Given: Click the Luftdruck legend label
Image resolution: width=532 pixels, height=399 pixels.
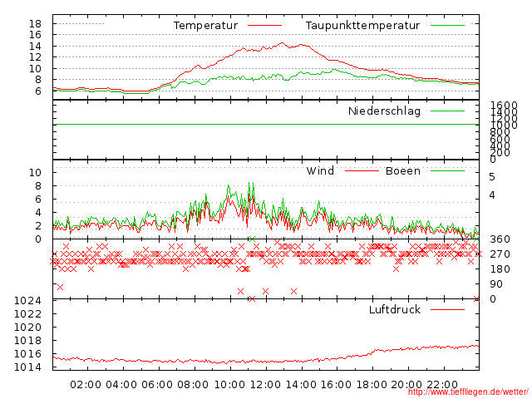Looking at the screenshot, I should 395,309.
